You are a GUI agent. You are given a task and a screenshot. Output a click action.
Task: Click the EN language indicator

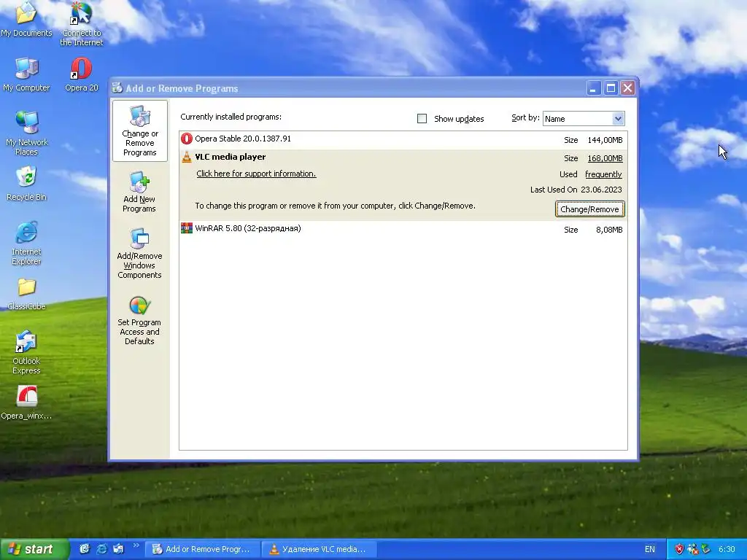pyautogui.click(x=650, y=549)
